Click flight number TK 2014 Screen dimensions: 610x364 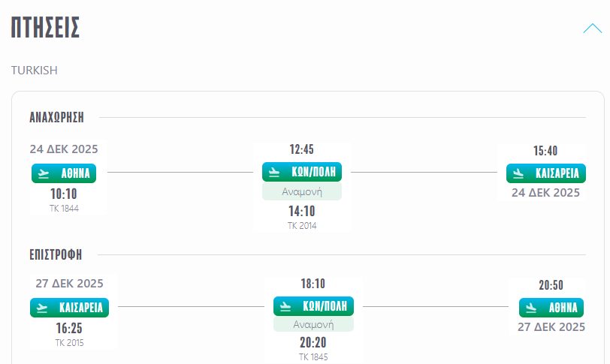302,225
